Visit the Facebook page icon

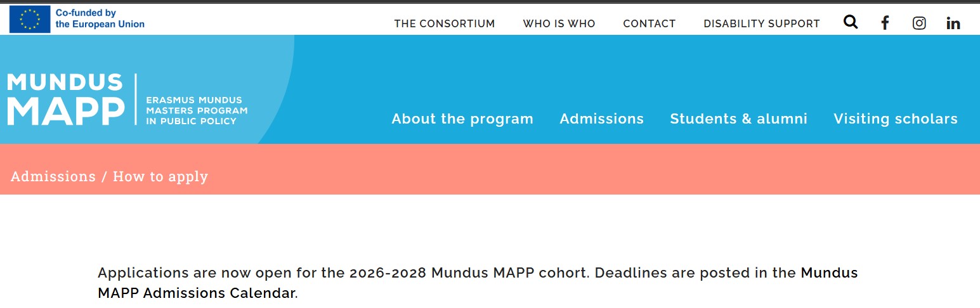[885, 23]
